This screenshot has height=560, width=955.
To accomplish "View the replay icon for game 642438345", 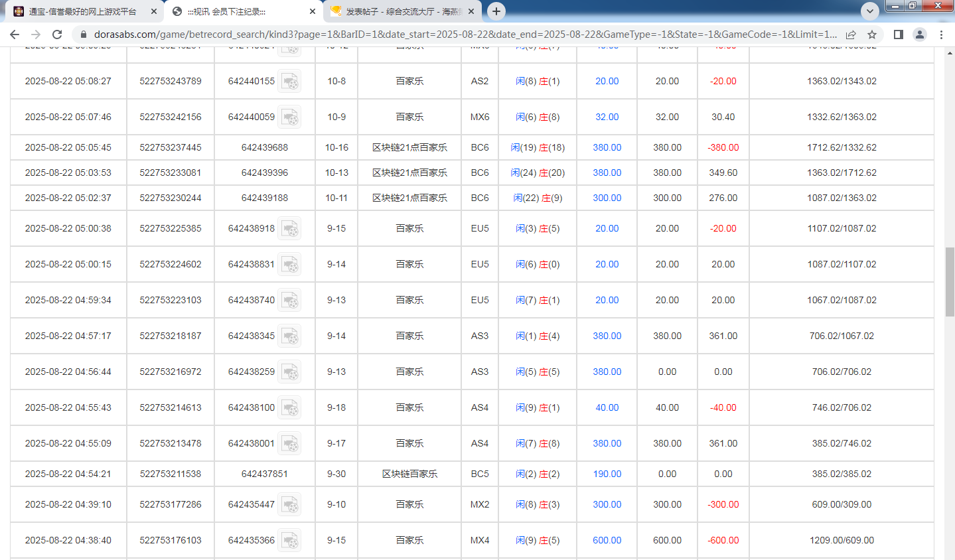I will [290, 336].
